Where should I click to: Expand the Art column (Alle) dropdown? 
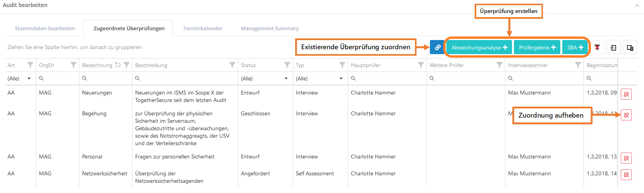[x=29, y=78]
